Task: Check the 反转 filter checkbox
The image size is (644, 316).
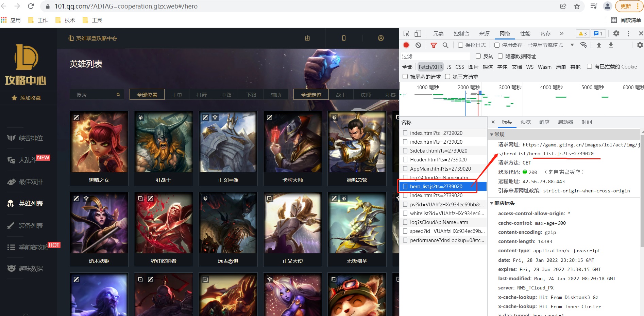Action: pyautogui.click(x=478, y=56)
